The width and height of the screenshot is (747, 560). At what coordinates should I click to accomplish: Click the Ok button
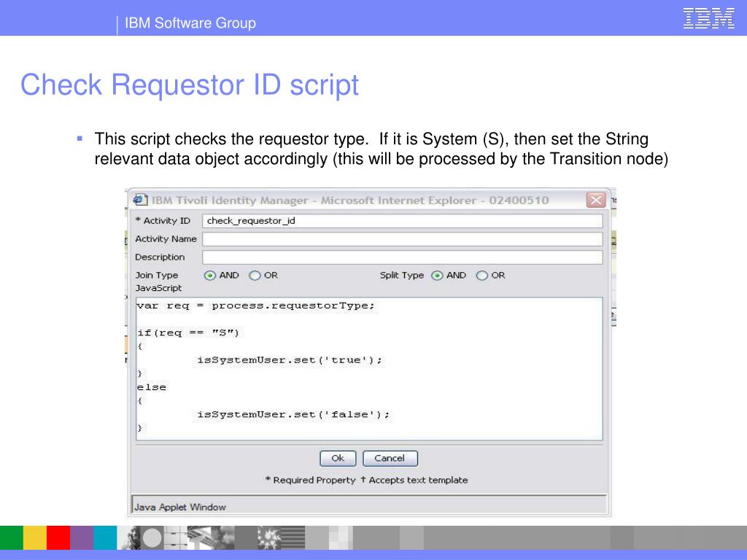coord(338,458)
